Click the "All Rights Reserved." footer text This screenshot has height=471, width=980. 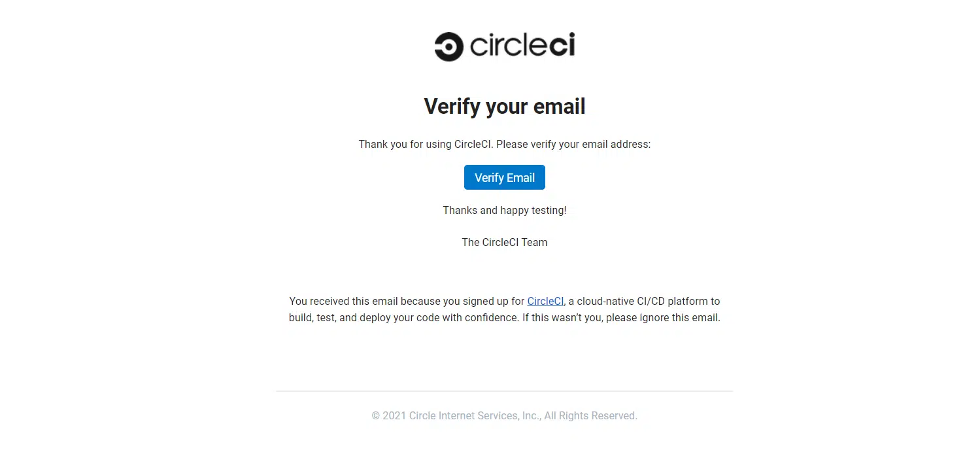coord(591,415)
